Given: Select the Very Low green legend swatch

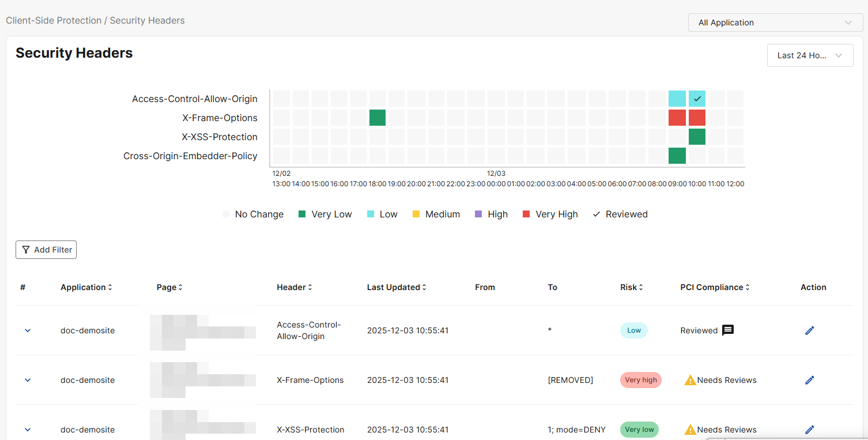Looking at the screenshot, I should 302,214.
